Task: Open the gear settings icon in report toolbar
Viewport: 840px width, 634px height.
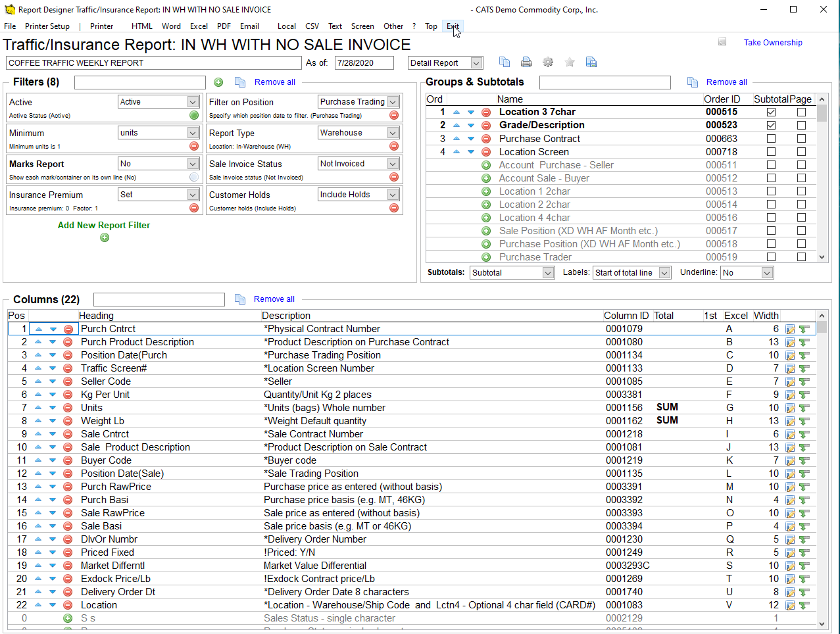Action: pyautogui.click(x=548, y=62)
